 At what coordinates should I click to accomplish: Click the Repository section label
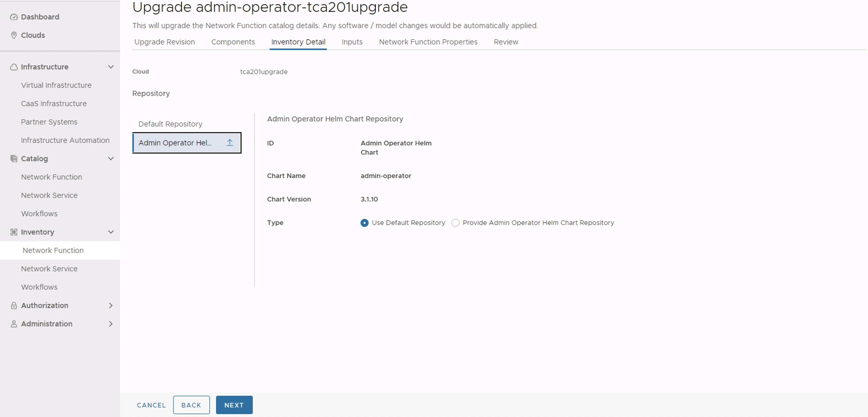151,93
